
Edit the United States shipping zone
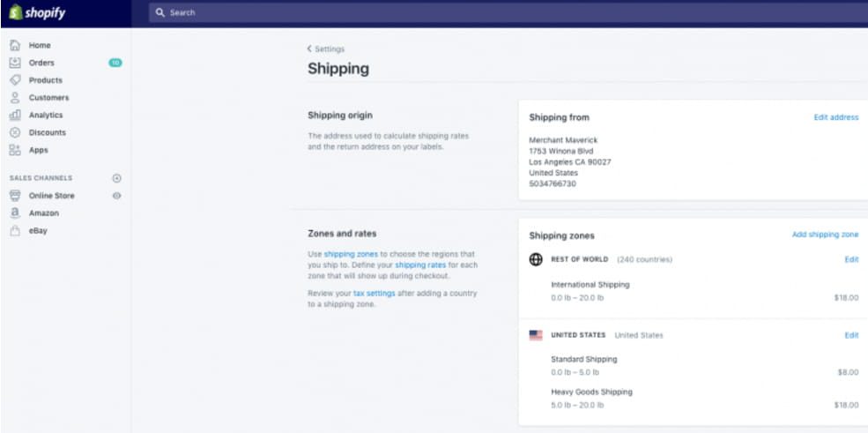click(851, 335)
